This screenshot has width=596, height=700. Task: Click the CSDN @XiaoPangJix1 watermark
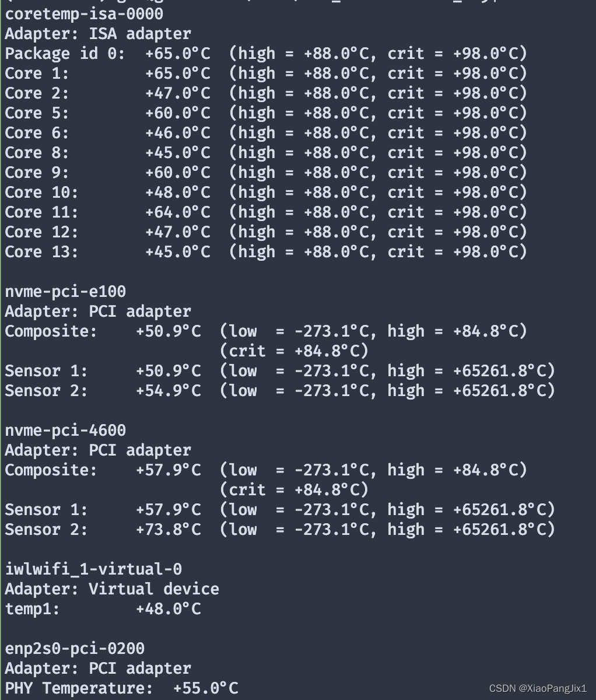tap(538, 689)
